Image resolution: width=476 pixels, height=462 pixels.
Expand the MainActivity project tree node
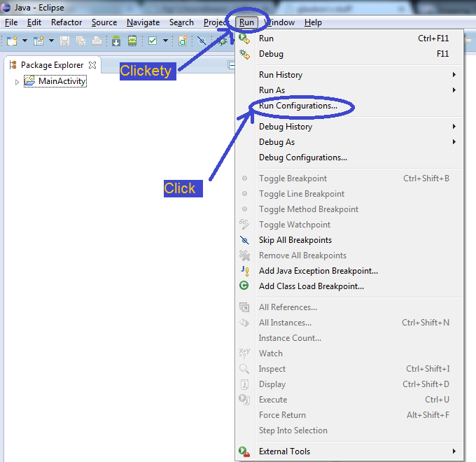click(x=17, y=82)
